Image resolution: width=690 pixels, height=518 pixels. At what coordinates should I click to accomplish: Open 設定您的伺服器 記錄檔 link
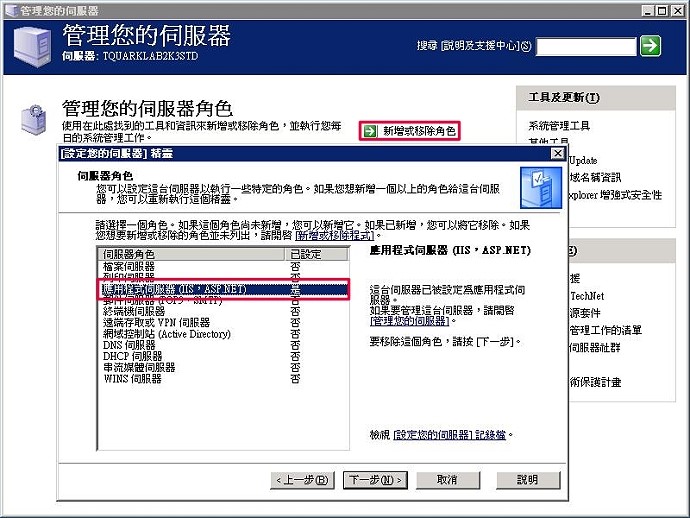(449, 435)
